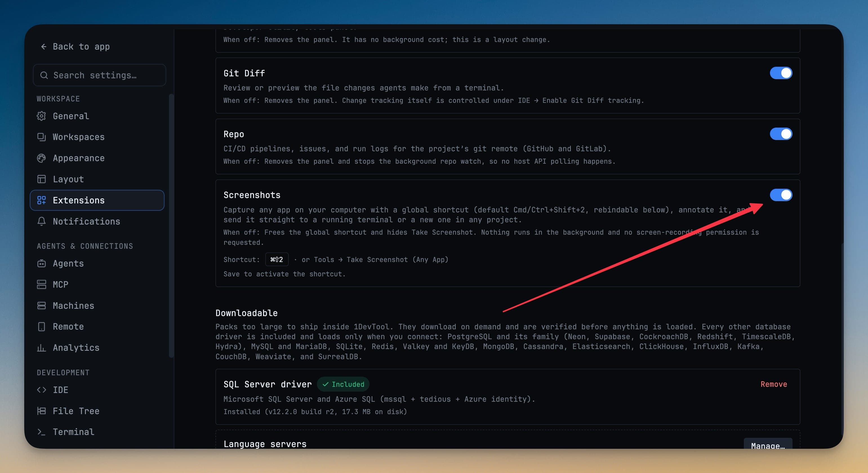Click the General gear icon
The height and width of the screenshot is (473, 868).
click(x=41, y=116)
